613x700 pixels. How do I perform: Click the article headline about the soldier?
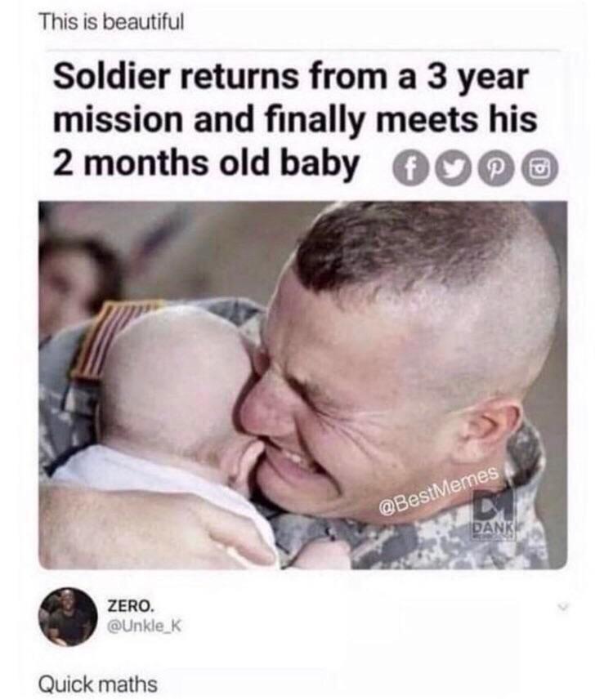tap(295, 119)
